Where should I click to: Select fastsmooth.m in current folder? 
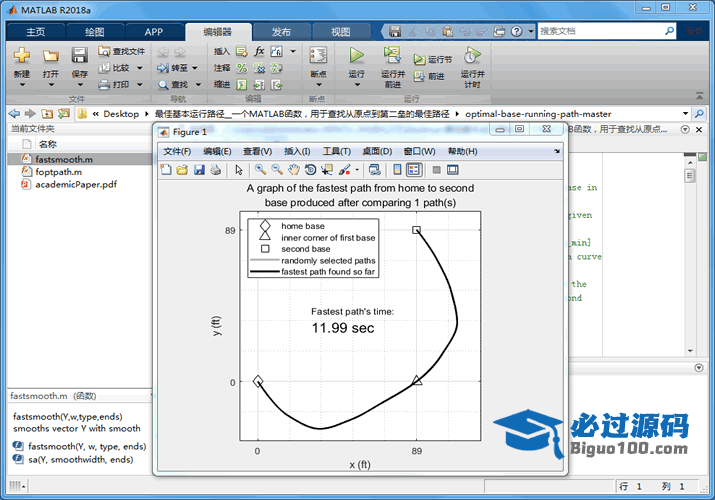pos(80,159)
